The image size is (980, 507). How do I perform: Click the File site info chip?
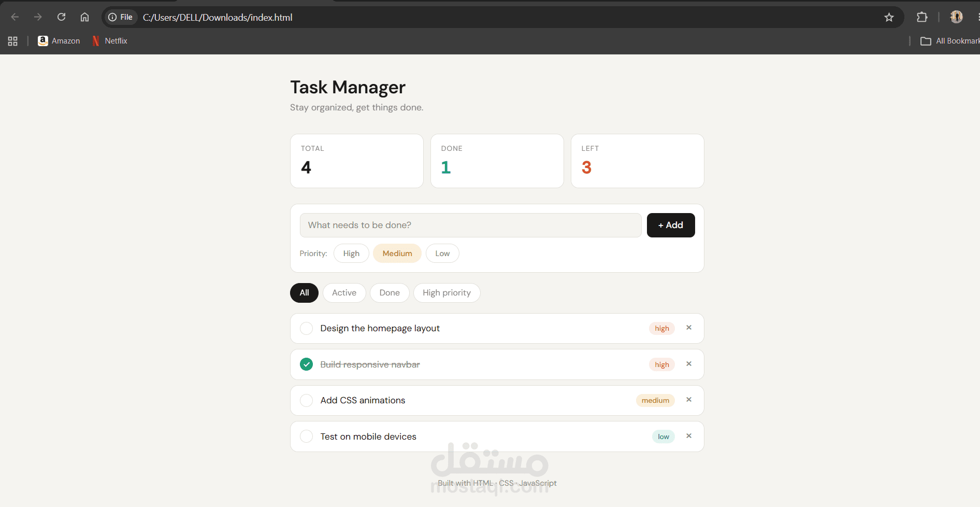coord(120,17)
